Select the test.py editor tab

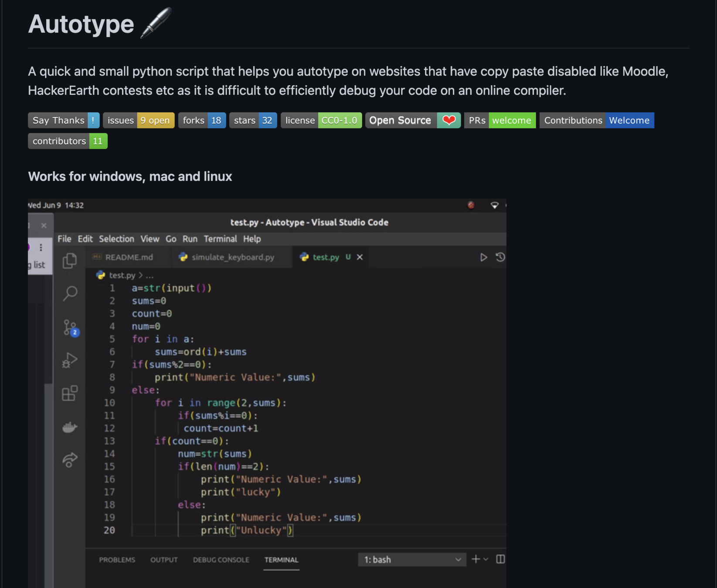tap(325, 257)
